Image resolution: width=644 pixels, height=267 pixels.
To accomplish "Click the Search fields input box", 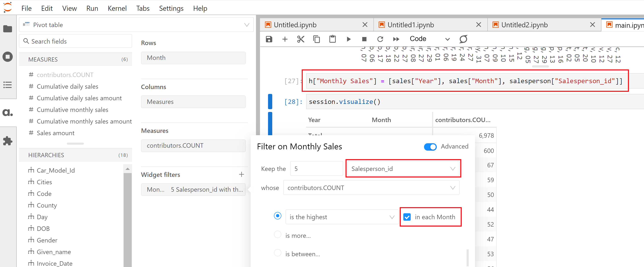I will pos(76,41).
